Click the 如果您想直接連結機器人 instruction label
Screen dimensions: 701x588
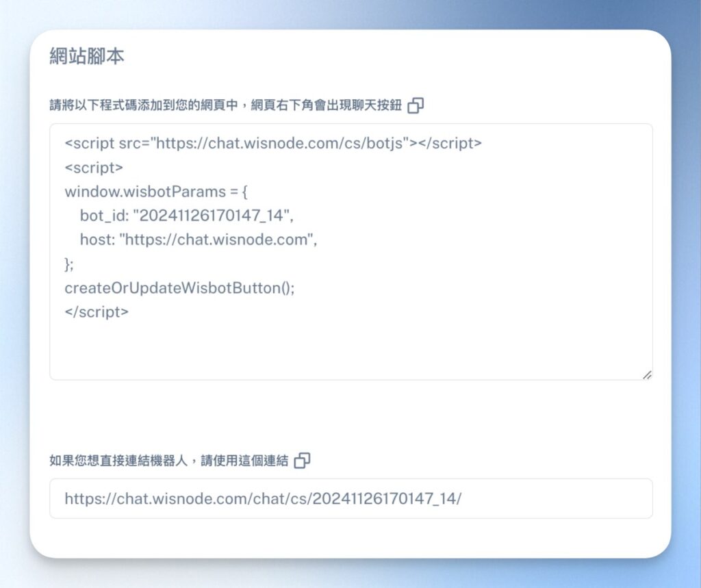click(x=168, y=461)
